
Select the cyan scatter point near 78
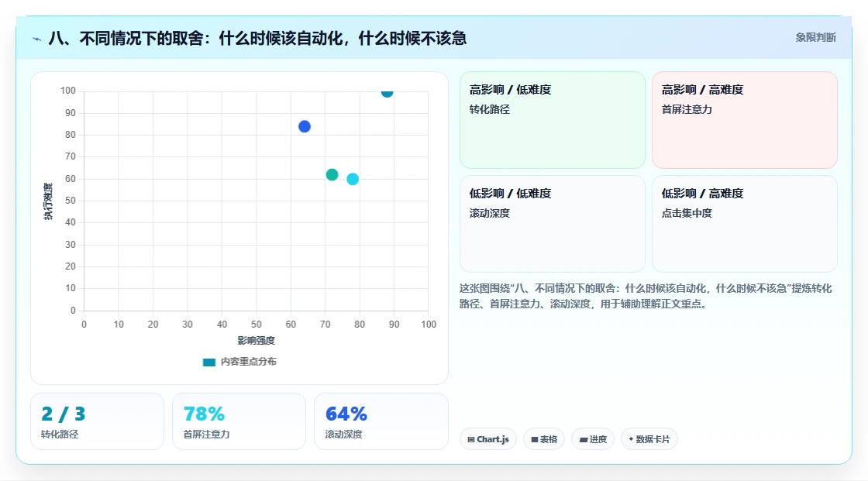click(x=353, y=180)
